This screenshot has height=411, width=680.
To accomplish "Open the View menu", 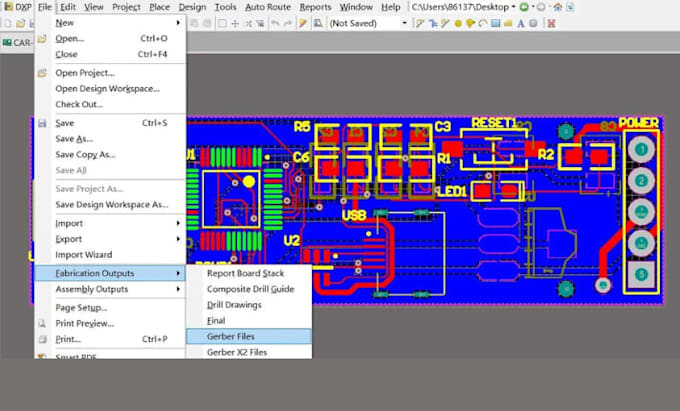I will pyautogui.click(x=94, y=7).
